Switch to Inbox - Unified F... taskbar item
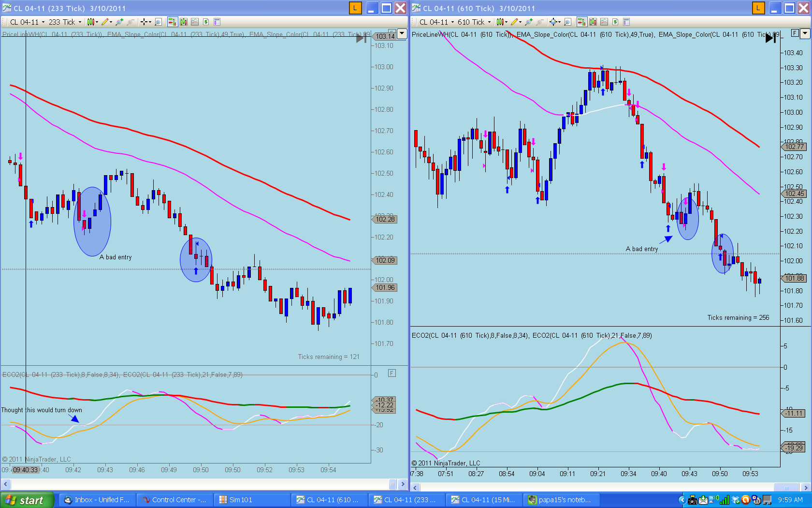The height and width of the screenshot is (508, 812). [97, 500]
